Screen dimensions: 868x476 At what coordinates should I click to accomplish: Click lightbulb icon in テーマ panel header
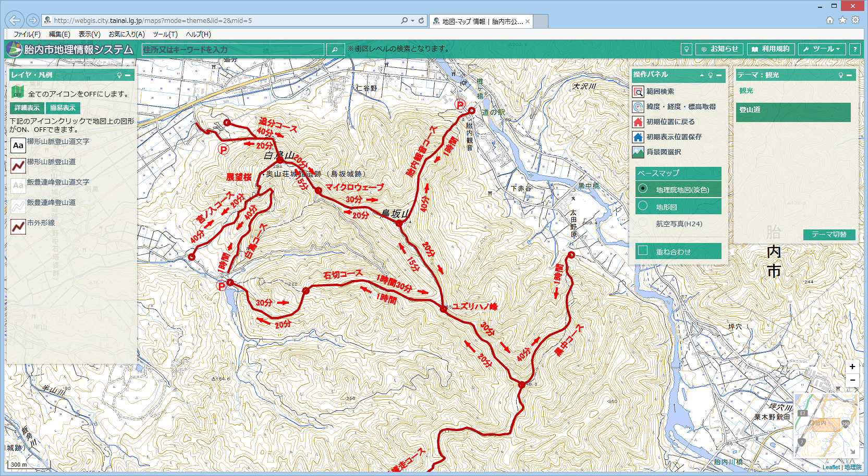point(840,75)
